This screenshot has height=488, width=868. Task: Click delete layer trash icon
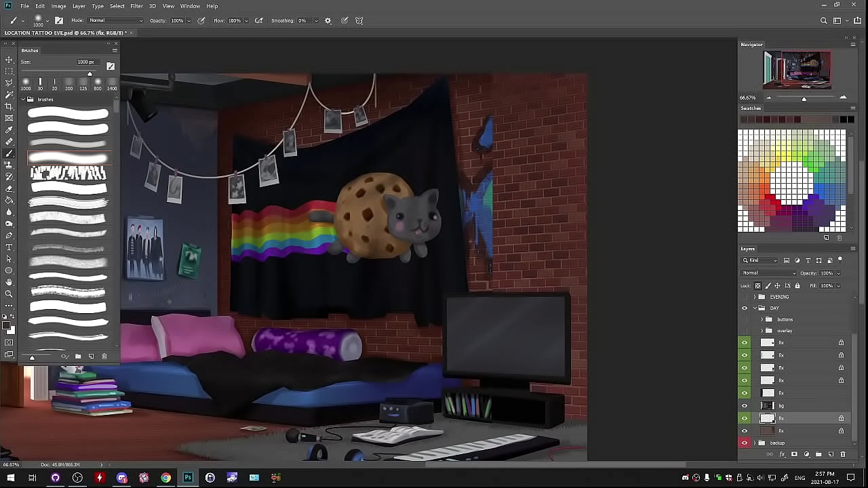point(843,454)
